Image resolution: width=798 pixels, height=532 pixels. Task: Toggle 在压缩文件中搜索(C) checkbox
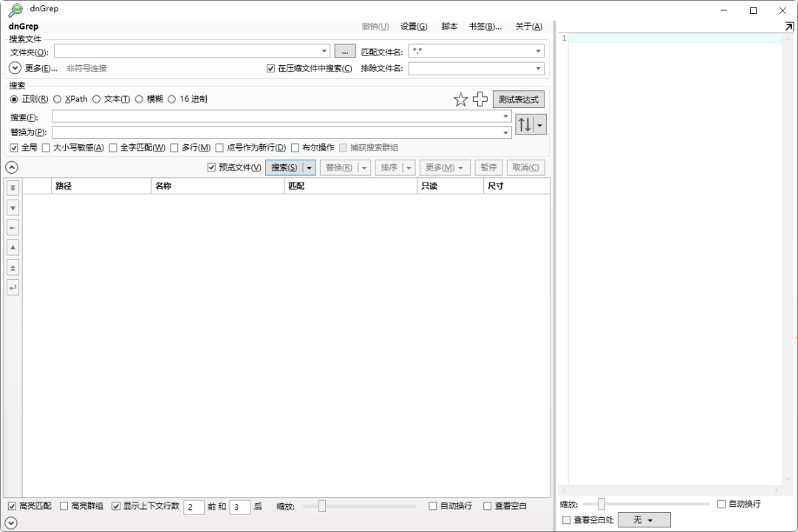coord(270,68)
